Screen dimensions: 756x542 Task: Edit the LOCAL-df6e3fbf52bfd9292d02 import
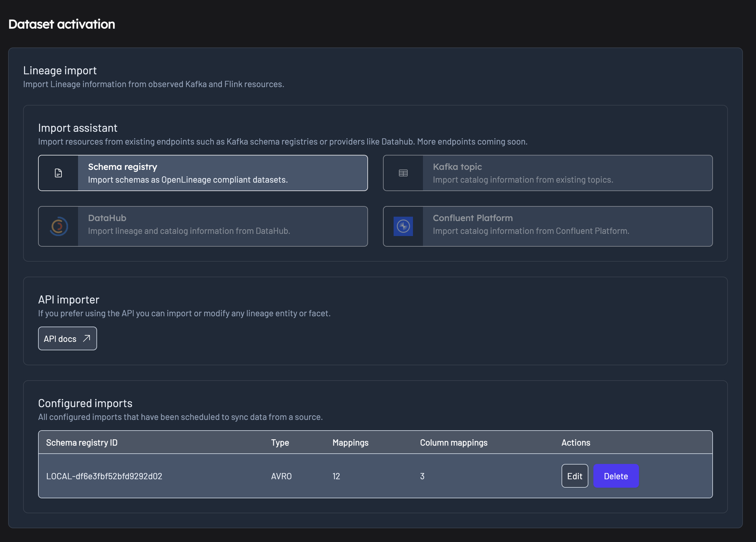(575, 476)
